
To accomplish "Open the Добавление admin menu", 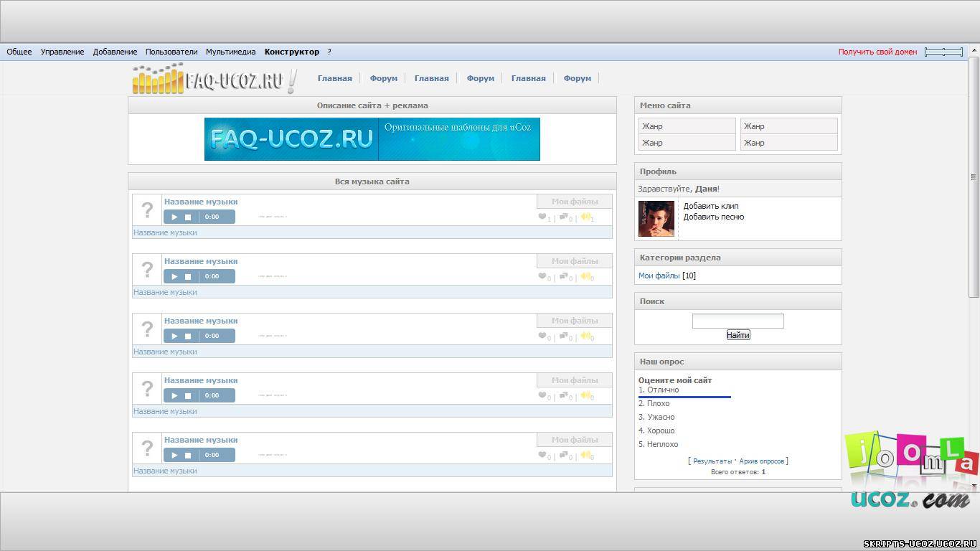I will click(x=115, y=52).
